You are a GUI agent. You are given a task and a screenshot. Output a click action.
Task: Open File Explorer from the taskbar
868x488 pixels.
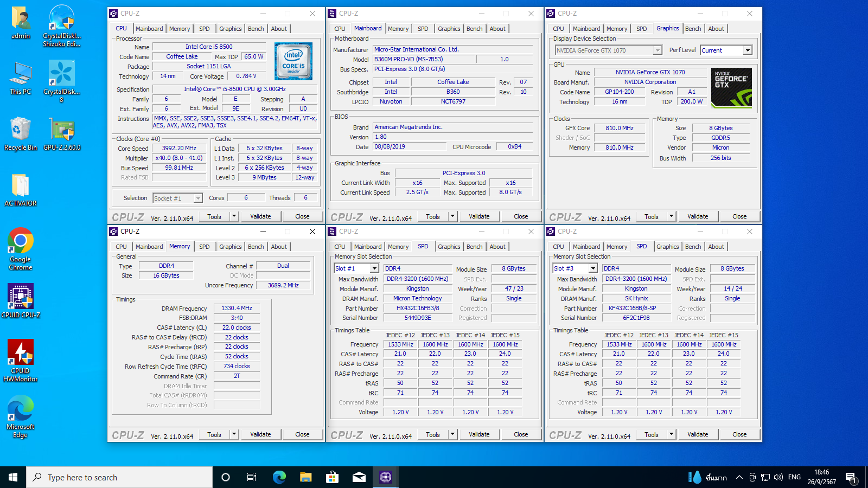coord(305,477)
